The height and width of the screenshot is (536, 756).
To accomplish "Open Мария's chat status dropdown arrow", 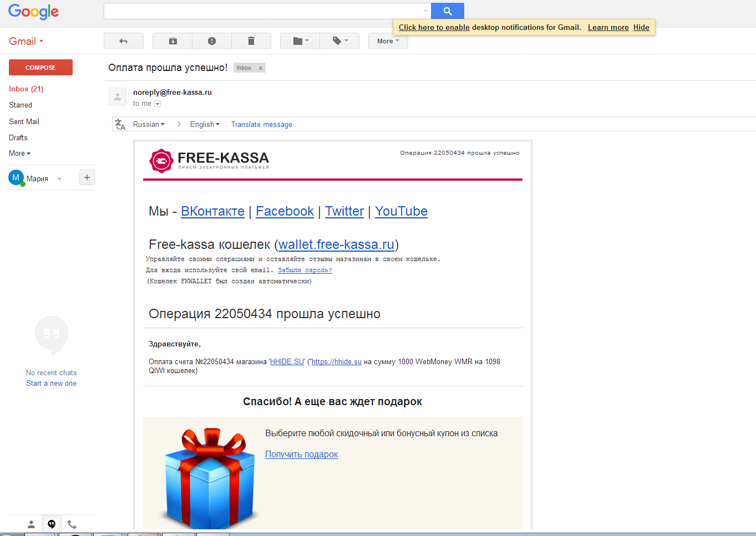I will tap(59, 178).
